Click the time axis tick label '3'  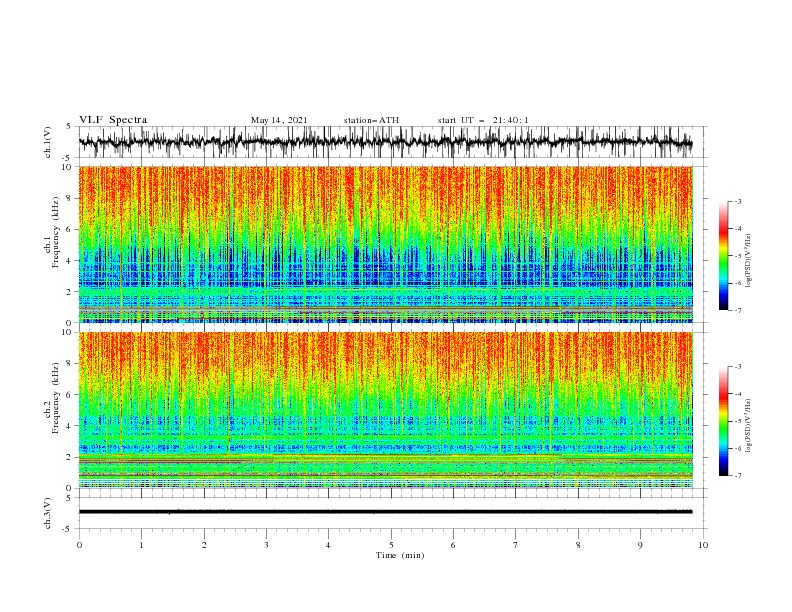[266, 545]
